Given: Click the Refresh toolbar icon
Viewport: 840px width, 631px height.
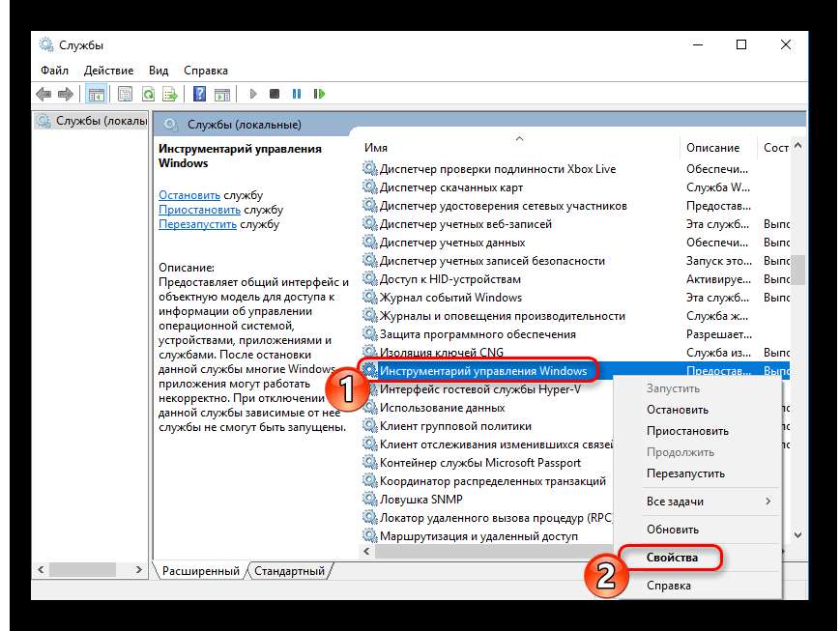Looking at the screenshot, I should click(148, 95).
